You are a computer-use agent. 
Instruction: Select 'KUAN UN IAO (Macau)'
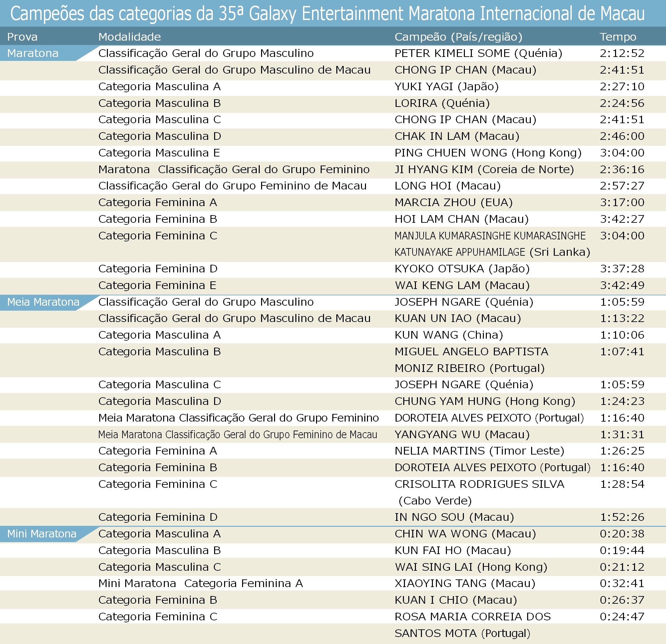pos(458,318)
